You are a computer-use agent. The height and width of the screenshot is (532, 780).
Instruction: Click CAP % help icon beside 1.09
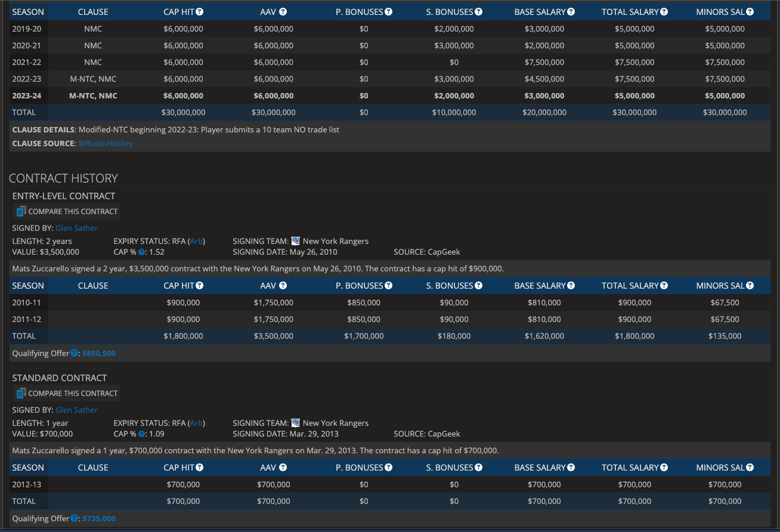tap(141, 434)
